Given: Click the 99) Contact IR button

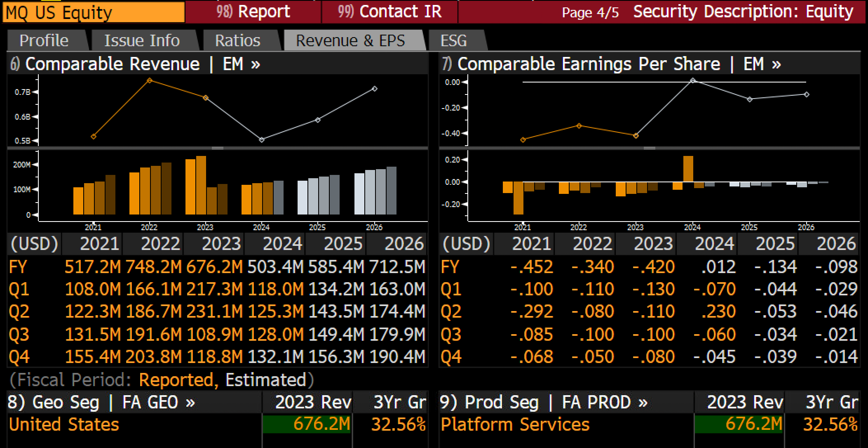Looking at the screenshot, I should [389, 12].
